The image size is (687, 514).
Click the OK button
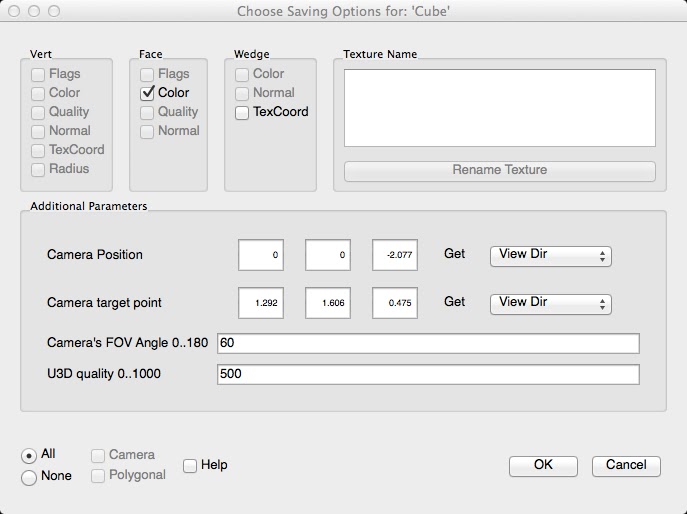(x=543, y=465)
